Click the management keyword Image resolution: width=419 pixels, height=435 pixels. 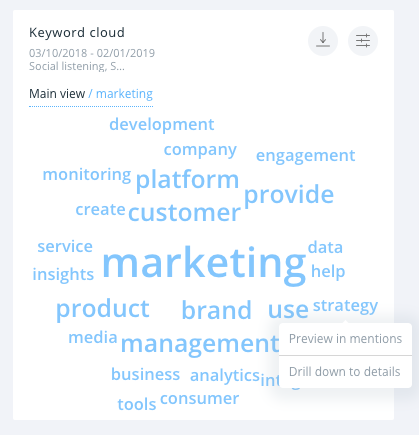click(200, 345)
